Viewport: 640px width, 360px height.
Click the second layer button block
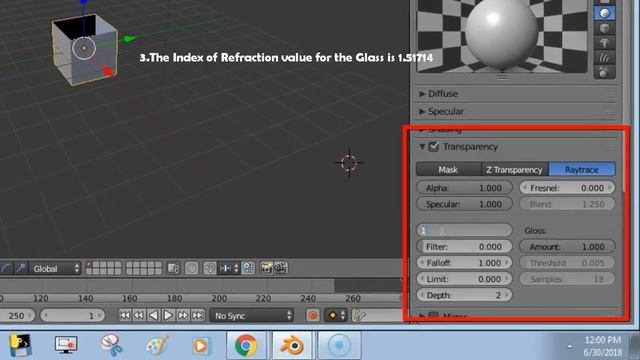click(144, 269)
